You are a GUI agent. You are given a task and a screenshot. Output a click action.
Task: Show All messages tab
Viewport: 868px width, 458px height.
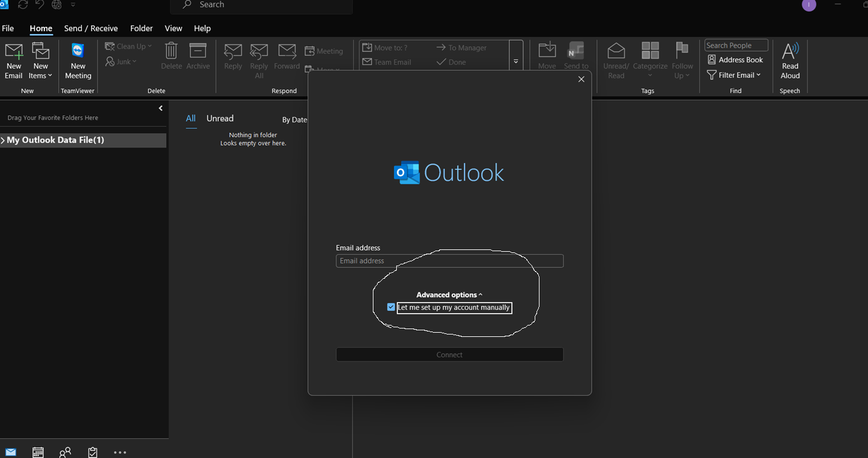[x=191, y=119]
